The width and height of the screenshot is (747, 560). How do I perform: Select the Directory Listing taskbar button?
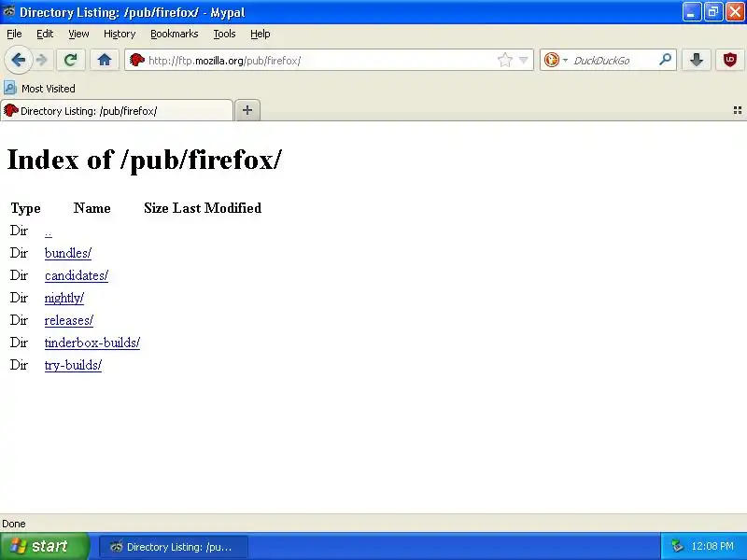[x=174, y=547]
